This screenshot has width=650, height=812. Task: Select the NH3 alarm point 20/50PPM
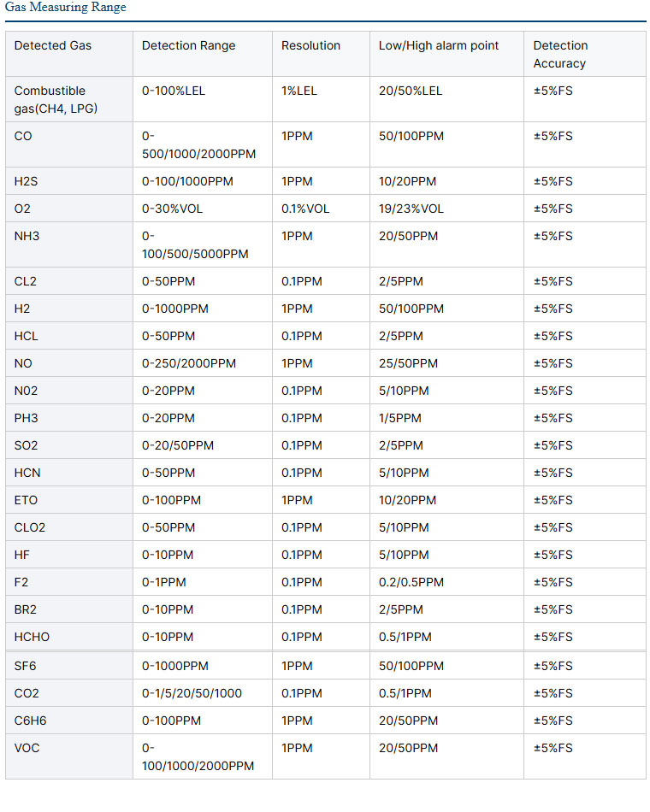pos(408,236)
